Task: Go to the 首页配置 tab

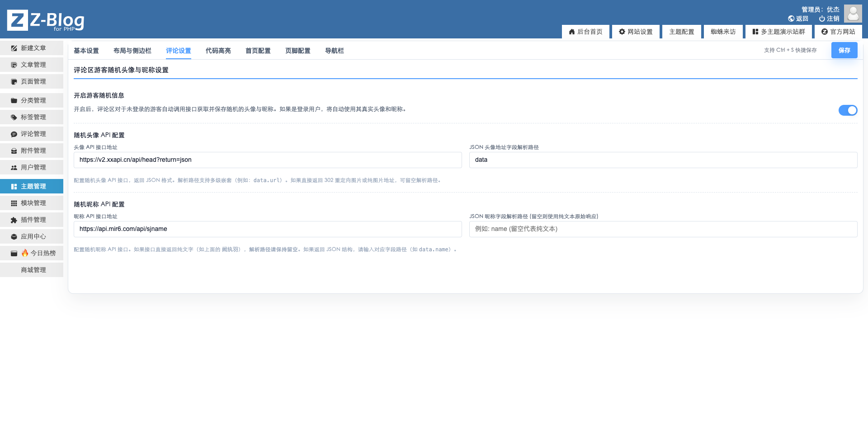Action: pos(258,51)
